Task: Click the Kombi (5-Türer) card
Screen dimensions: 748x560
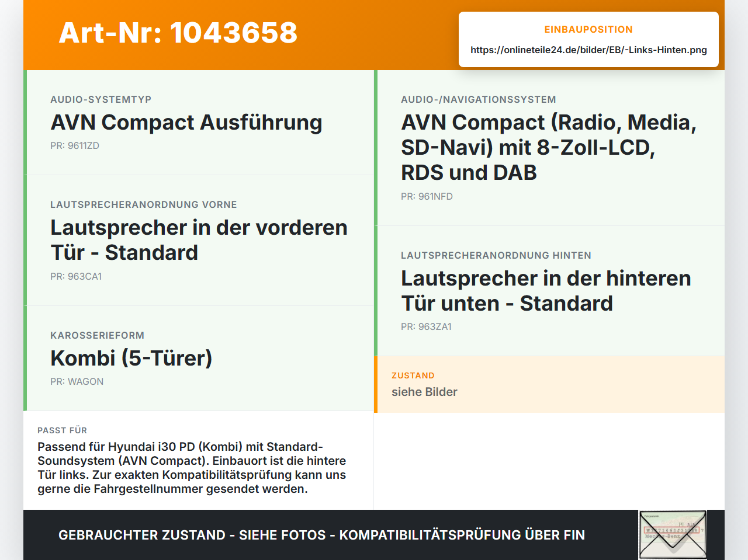Action: tap(199, 359)
